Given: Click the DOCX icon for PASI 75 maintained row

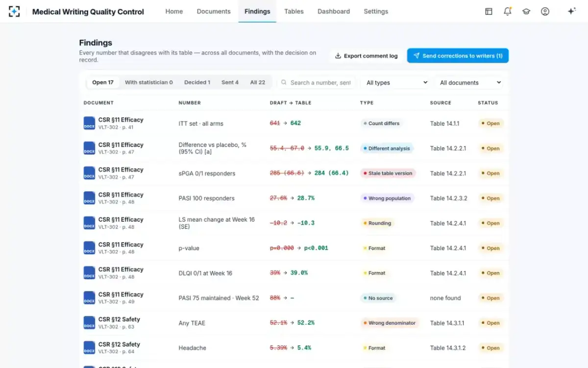Looking at the screenshot, I should click(x=89, y=298).
